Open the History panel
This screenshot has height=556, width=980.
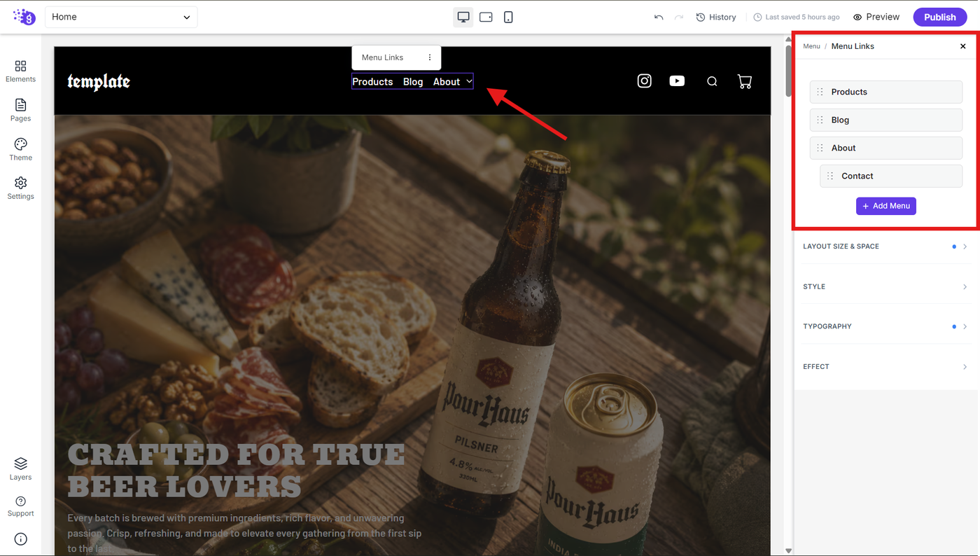(x=716, y=17)
